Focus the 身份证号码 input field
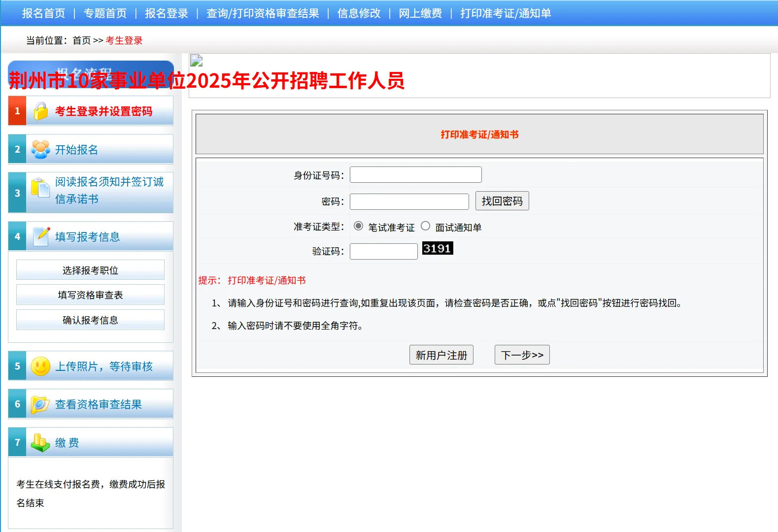Viewport: 778px width, 532px height. coord(416,175)
